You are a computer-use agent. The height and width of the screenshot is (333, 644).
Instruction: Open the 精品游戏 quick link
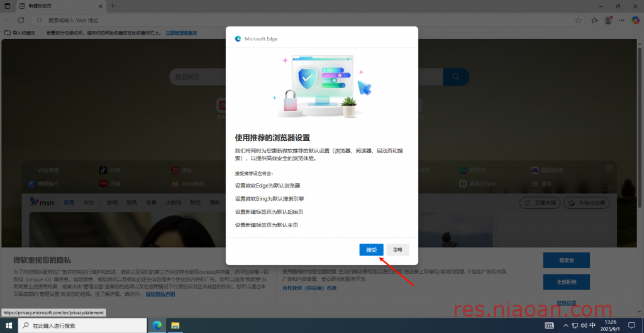click(x=547, y=170)
